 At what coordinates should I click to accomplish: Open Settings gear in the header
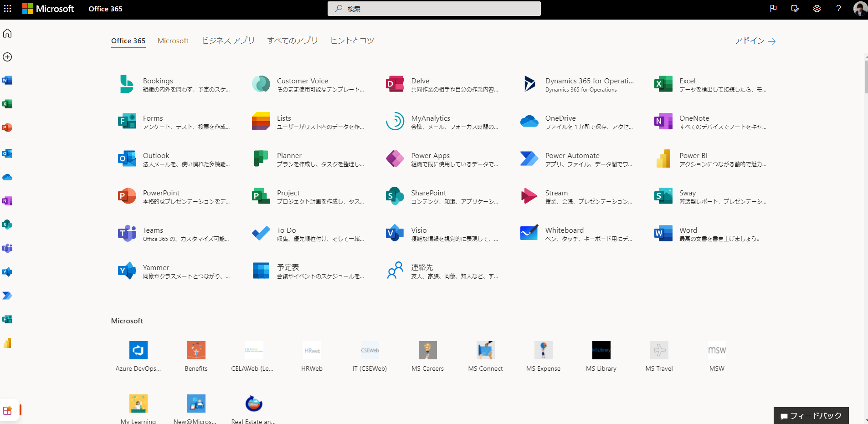[817, 9]
